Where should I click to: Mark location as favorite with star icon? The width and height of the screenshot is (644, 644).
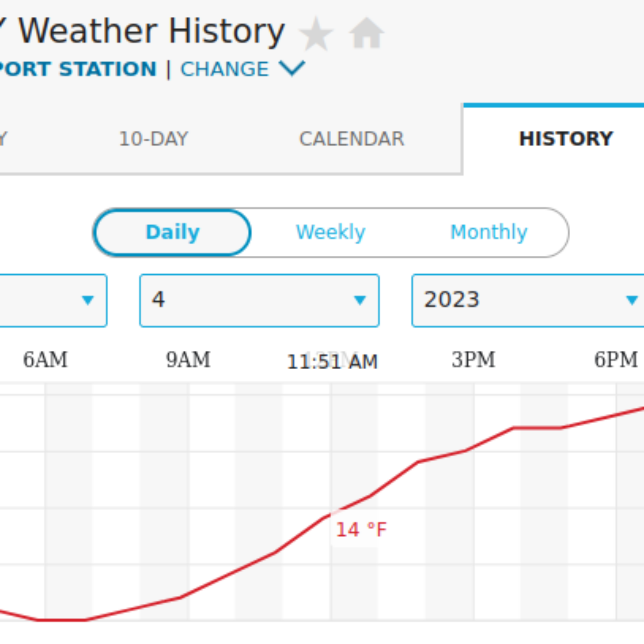coord(316,34)
